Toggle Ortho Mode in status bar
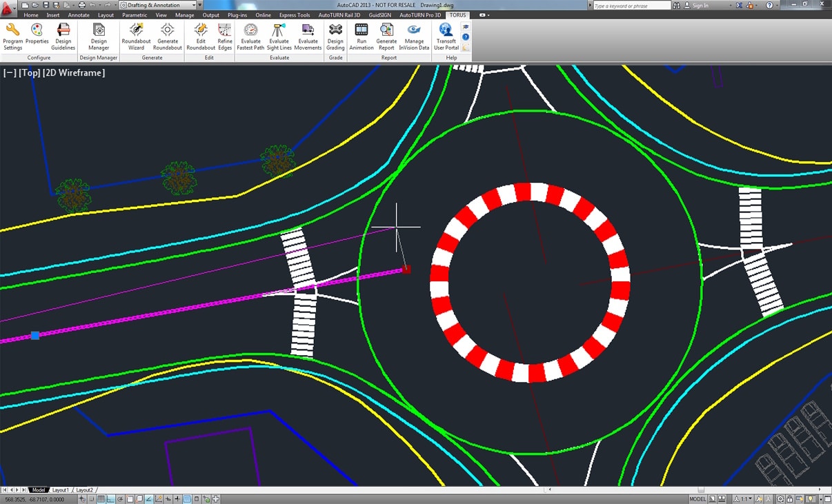 (111, 499)
